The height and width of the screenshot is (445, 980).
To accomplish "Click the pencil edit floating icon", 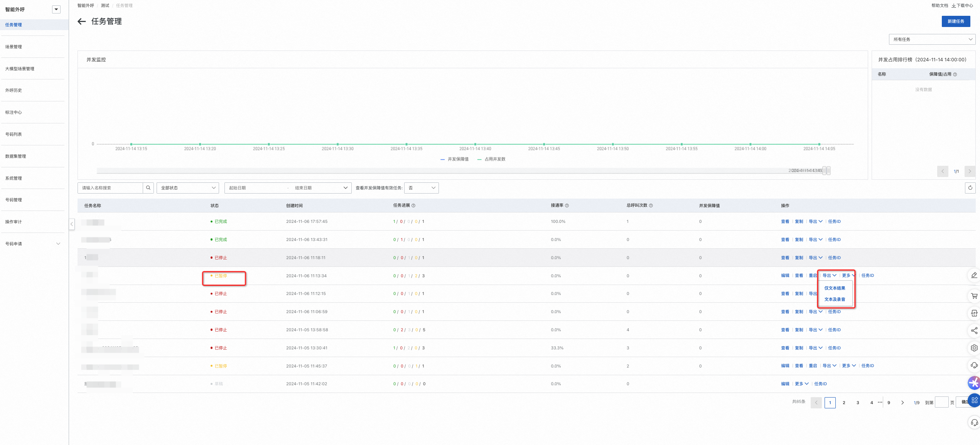I will point(974,275).
